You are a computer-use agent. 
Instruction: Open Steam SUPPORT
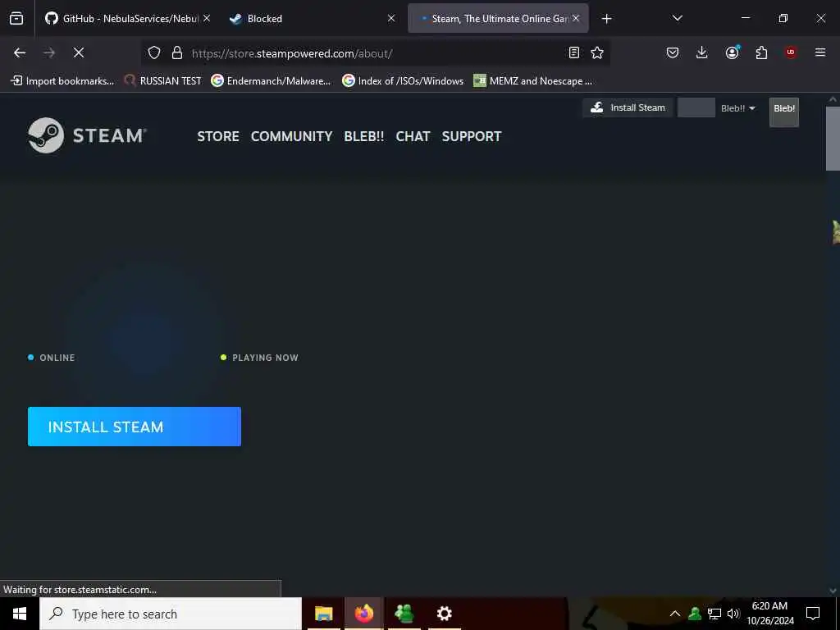(x=472, y=136)
